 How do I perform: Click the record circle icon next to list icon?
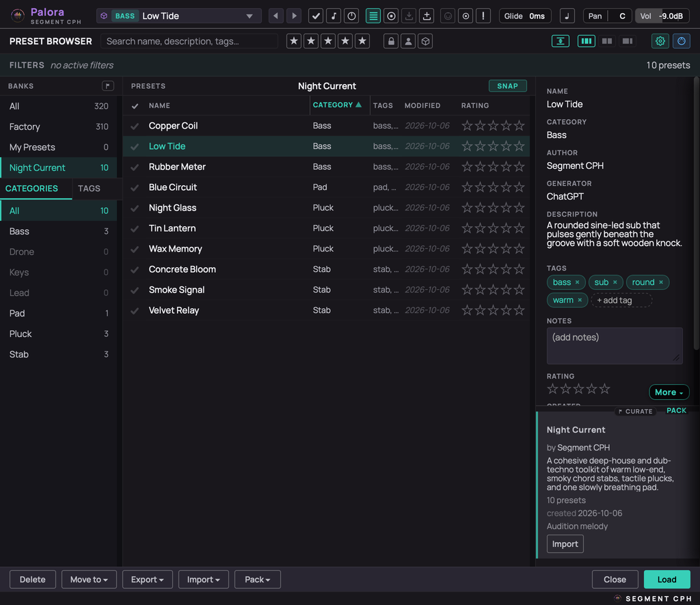click(391, 16)
